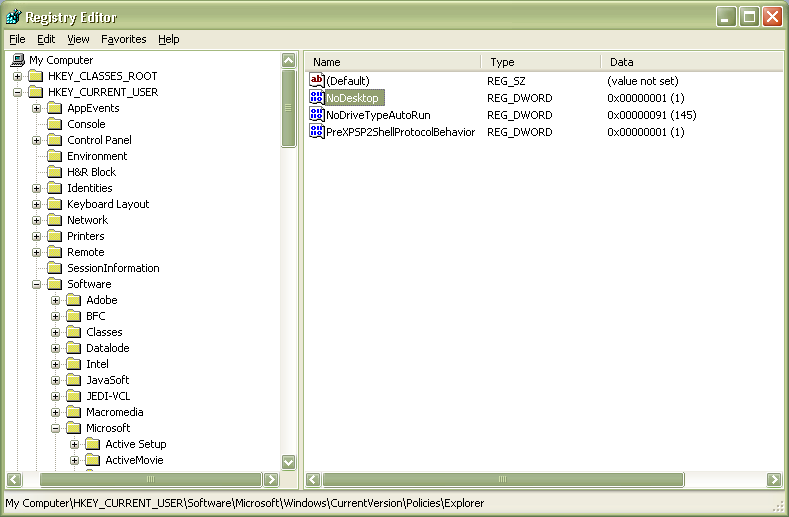
Task: Expand the JavaSoft key
Action: tap(55, 381)
